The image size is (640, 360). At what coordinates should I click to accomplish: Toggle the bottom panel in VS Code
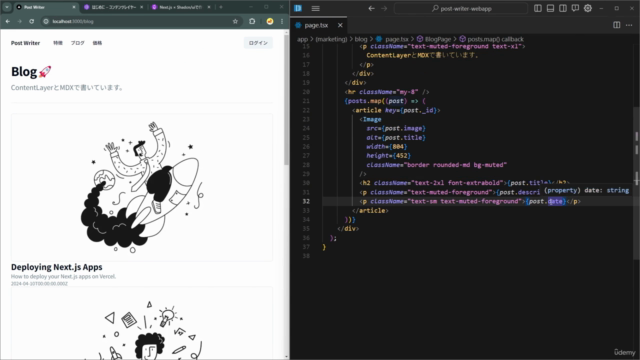[550, 8]
